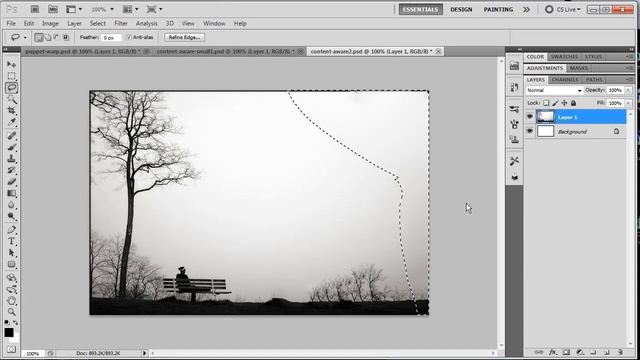Toggle Quick Mask mode icon

(x=11, y=350)
